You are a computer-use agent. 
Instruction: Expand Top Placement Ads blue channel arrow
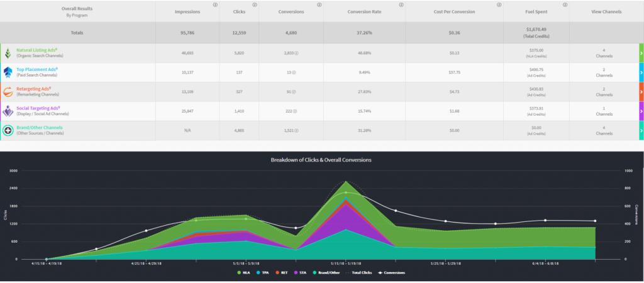point(641,72)
